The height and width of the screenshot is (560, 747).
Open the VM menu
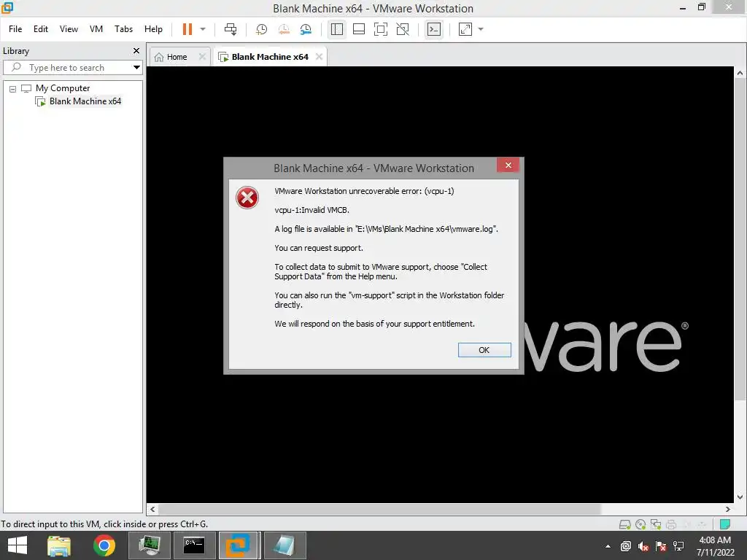(96, 29)
